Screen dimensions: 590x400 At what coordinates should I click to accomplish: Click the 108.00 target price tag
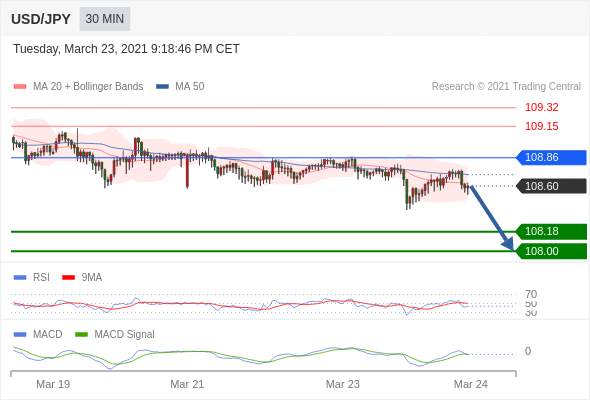pos(551,251)
